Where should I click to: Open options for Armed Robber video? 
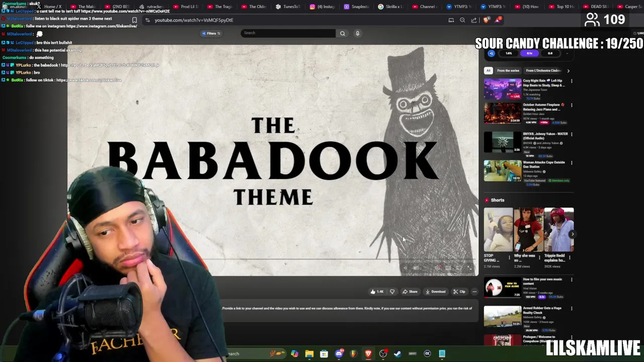coord(572,308)
